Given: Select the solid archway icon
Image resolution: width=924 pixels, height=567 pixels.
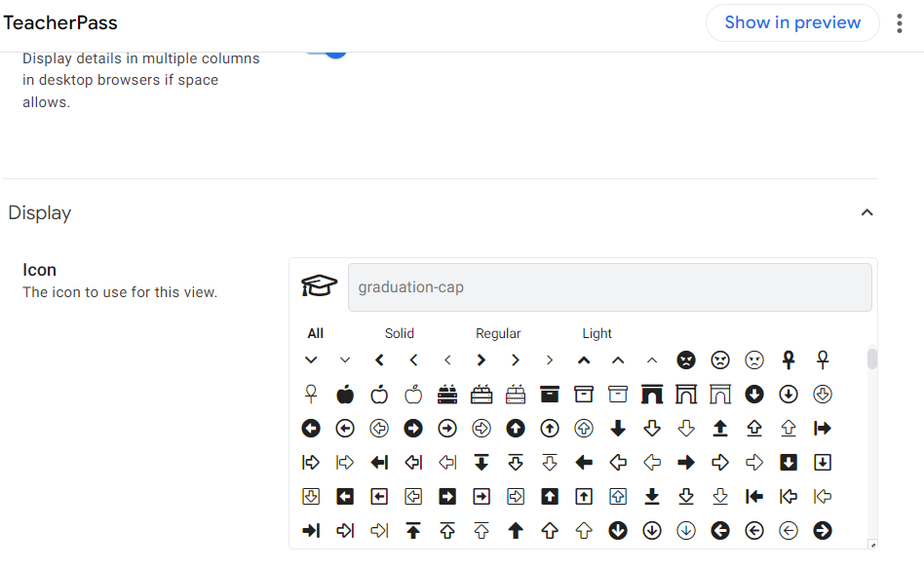Looking at the screenshot, I should (652, 395).
